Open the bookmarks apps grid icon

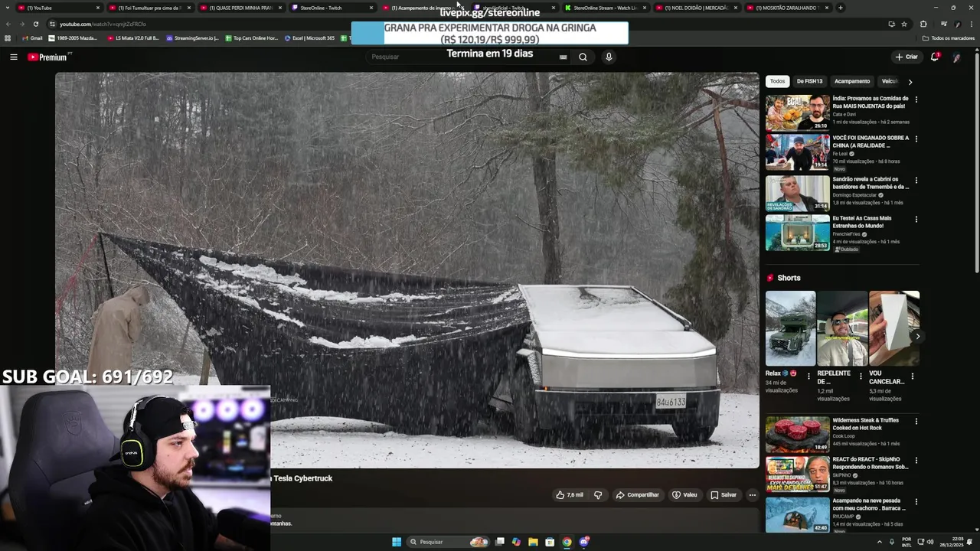tap(8, 37)
